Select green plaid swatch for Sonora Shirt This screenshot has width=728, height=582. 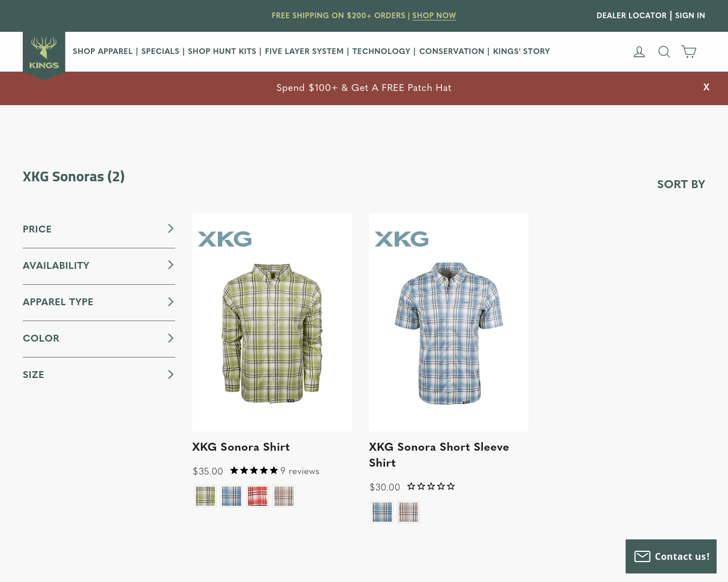click(205, 496)
